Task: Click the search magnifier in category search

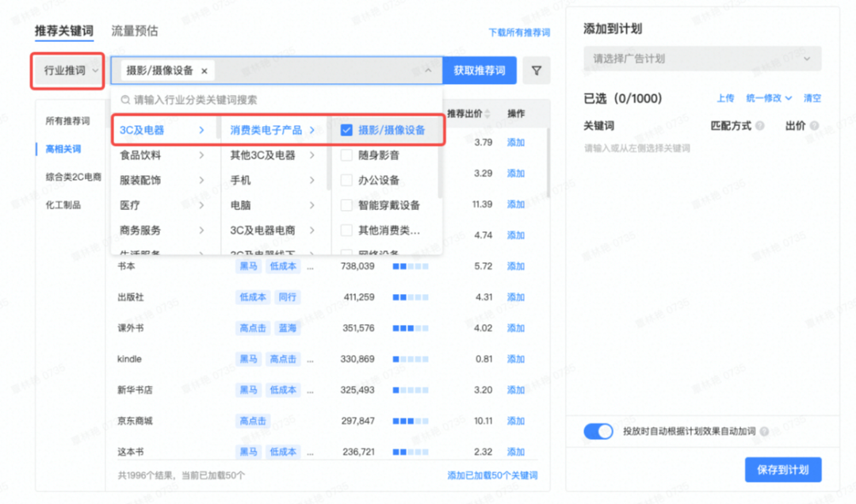Action: 125,101
